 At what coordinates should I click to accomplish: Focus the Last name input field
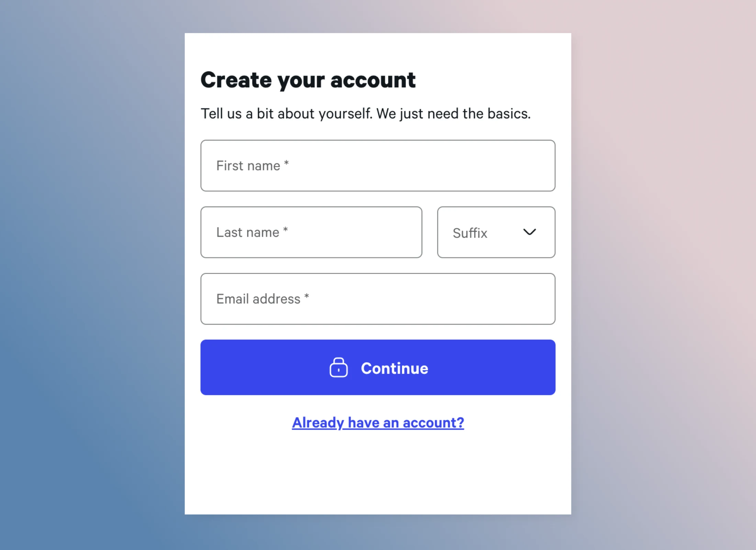[311, 232]
